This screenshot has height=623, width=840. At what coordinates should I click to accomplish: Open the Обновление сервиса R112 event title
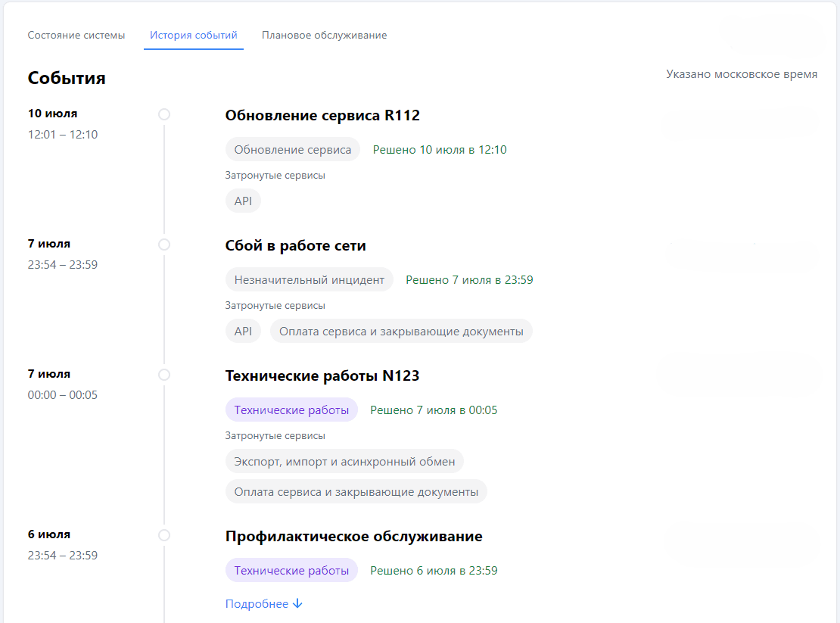323,115
